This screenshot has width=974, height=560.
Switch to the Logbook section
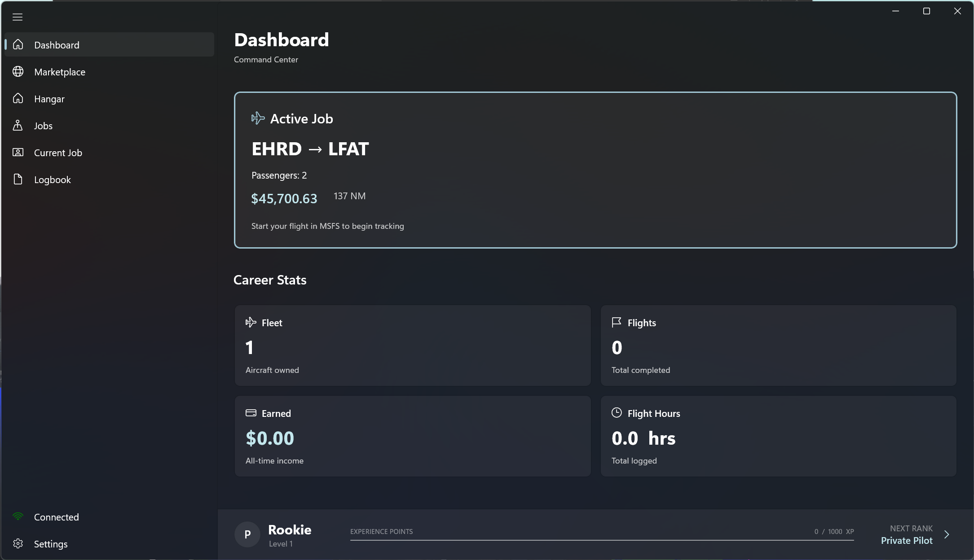[52, 179]
